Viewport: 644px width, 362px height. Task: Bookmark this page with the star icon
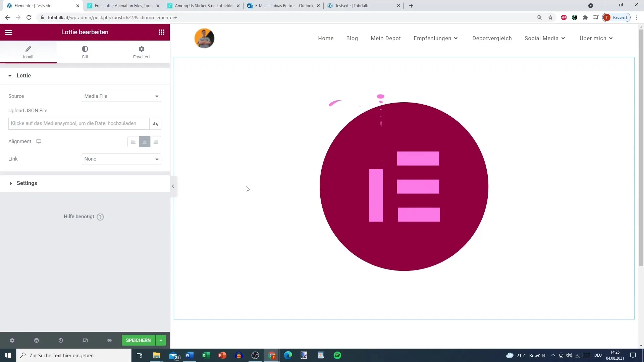550,17
